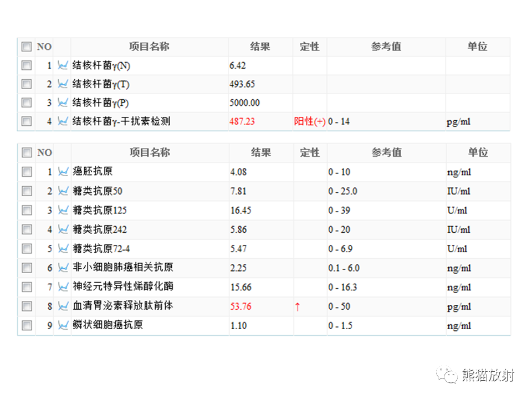Click the item name 癌胚抗原

pos(93,171)
